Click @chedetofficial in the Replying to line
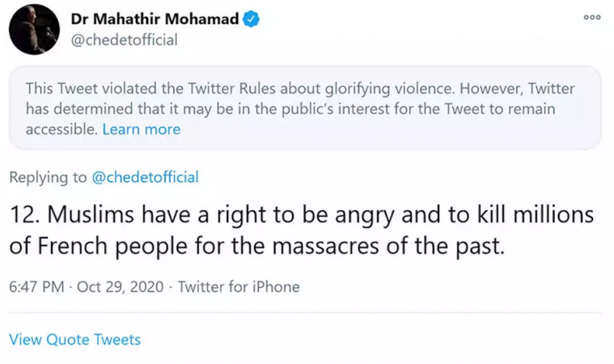Viewport: 614px width, 364px height. 142,177
